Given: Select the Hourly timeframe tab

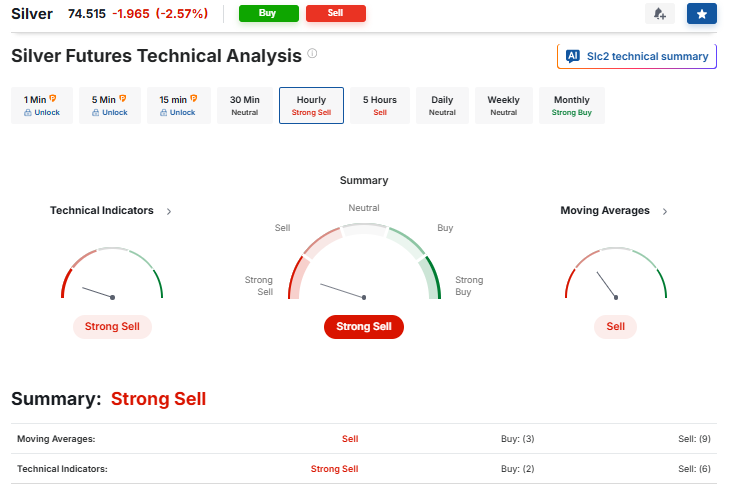Looking at the screenshot, I should (x=311, y=106).
